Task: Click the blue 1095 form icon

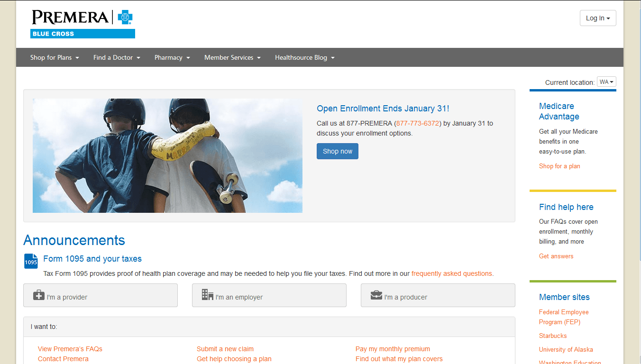Action: (30, 261)
